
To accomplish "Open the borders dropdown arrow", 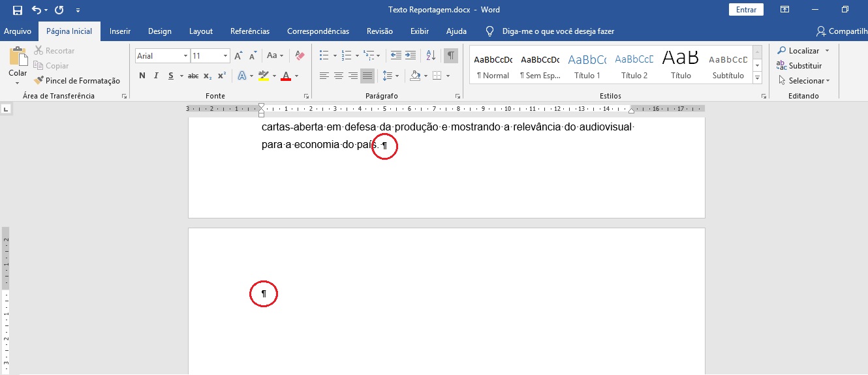I will point(448,76).
